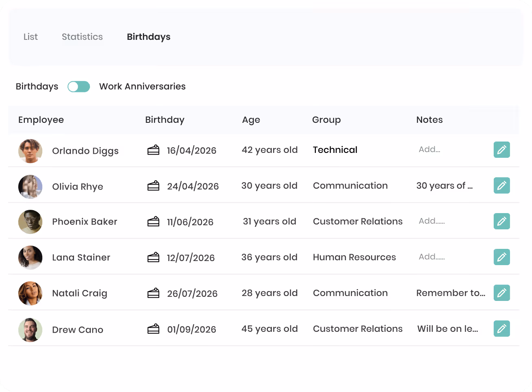Select Lana Stainer name
The height and width of the screenshot is (392, 532).
click(81, 257)
